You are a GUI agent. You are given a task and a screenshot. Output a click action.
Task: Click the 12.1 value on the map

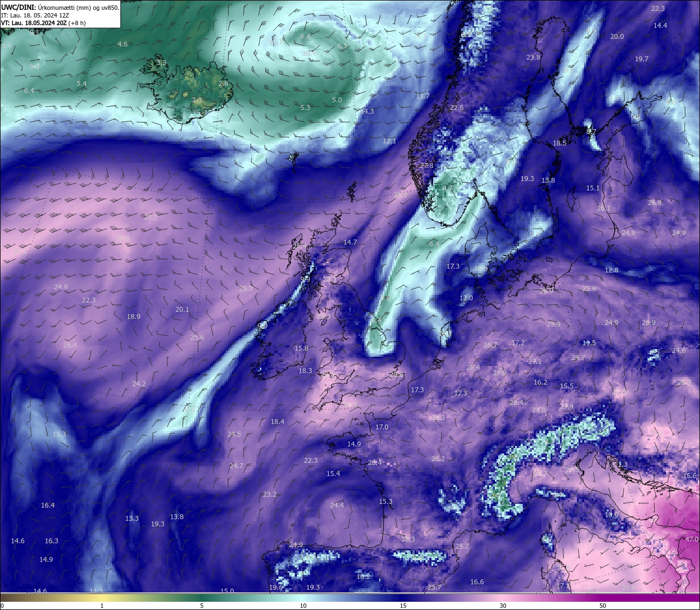389,141
